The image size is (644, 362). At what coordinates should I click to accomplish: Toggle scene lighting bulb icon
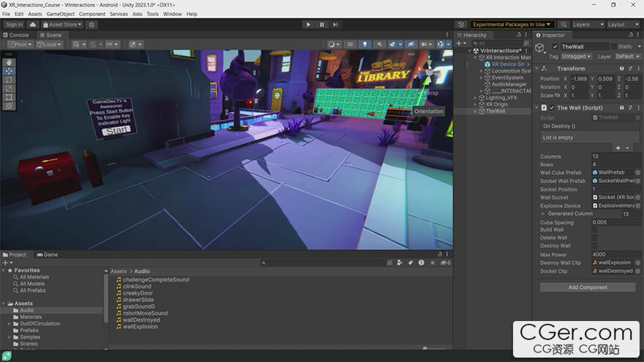[364, 45]
